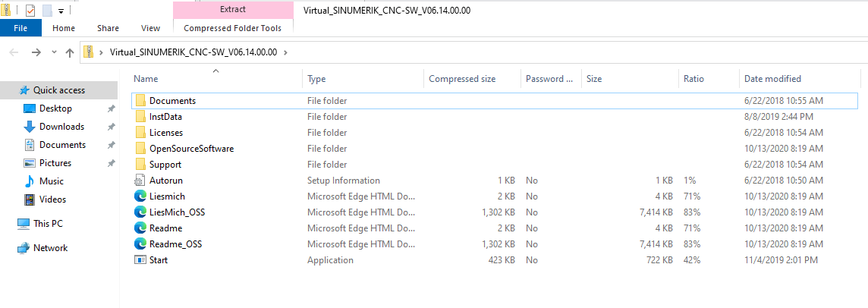
Task: Click the Forward navigation arrow
Action: pos(36,52)
